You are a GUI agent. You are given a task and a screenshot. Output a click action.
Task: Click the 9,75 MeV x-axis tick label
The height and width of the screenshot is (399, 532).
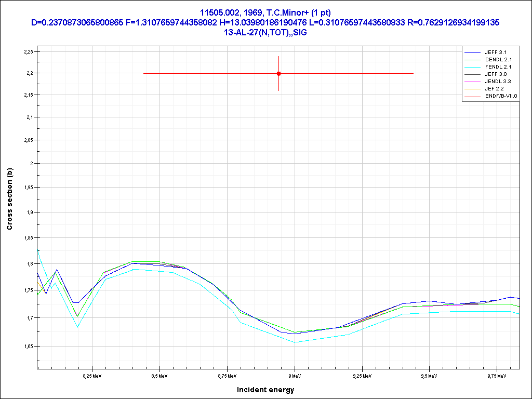(x=497, y=375)
